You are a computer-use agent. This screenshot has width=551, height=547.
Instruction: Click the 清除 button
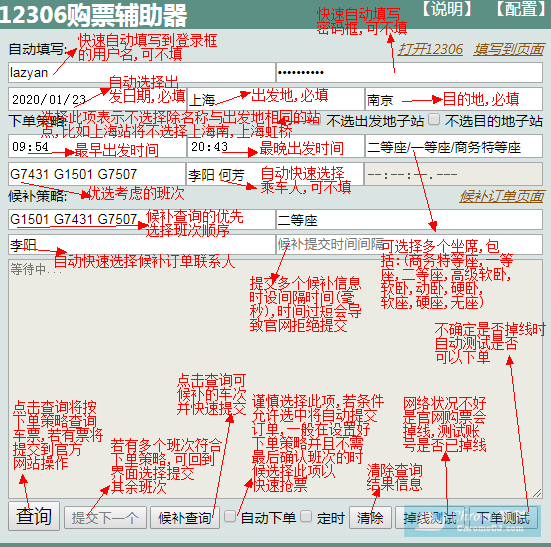pos(370,517)
